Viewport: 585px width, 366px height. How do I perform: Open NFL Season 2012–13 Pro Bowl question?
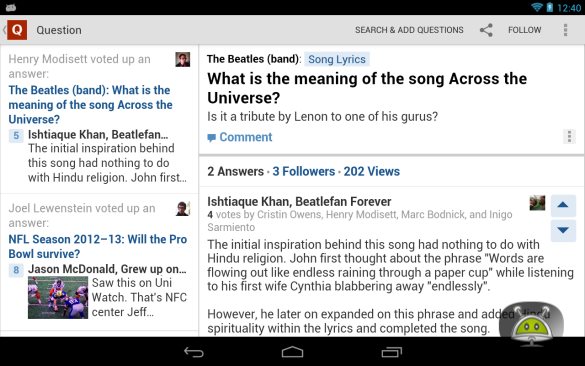[97, 246]
